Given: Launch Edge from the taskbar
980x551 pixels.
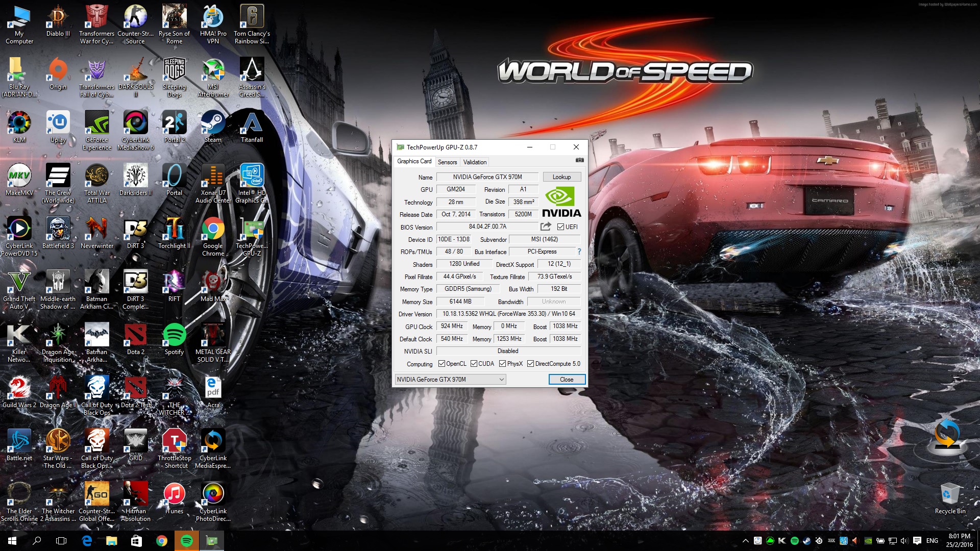Looking at the screenshot, I should coord(87,541).
